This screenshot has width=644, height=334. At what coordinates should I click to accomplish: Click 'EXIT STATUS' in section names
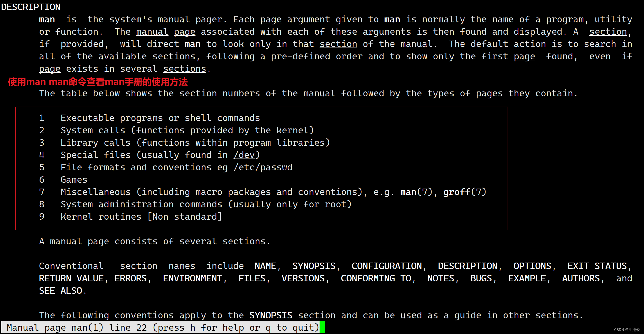coord(597,266)
